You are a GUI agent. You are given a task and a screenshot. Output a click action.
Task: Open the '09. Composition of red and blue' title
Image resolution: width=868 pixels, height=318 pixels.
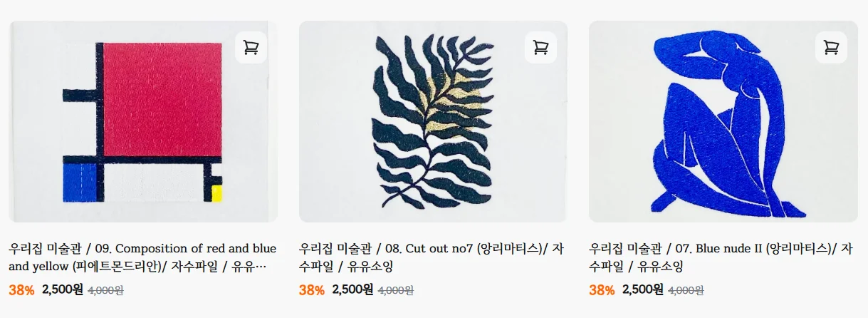point(142,257)
